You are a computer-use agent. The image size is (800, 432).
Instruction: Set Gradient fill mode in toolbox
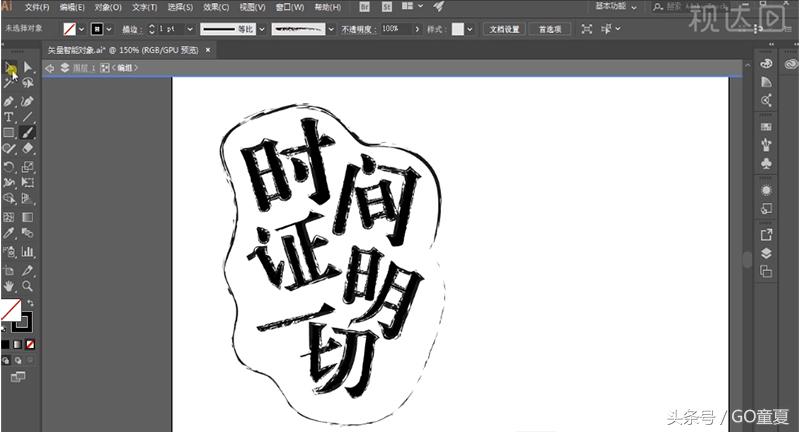click(18, 345)
